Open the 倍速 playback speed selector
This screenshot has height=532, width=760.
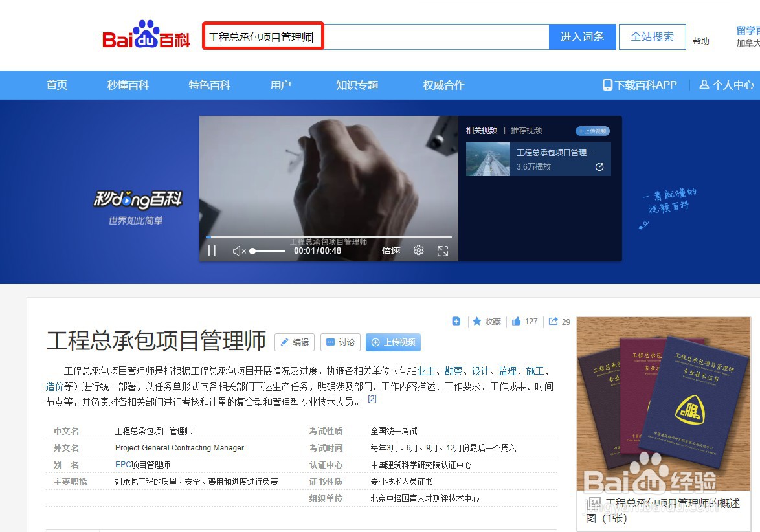[390, 250]
